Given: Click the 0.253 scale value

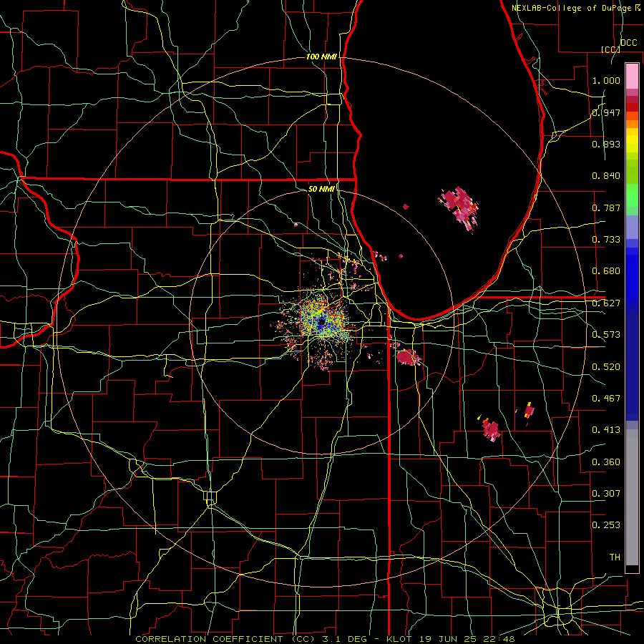Looking at the screenshot, I should (606, 525).
